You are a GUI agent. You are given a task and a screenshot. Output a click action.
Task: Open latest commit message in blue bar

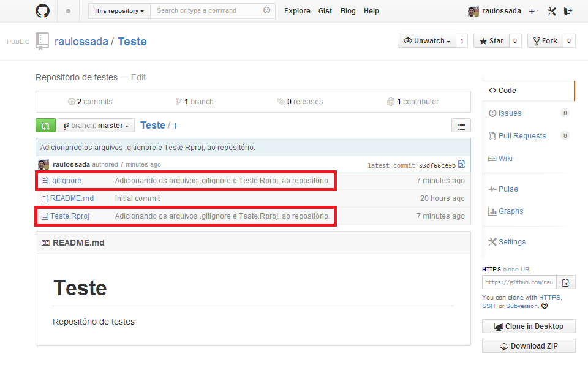(148, 148)
